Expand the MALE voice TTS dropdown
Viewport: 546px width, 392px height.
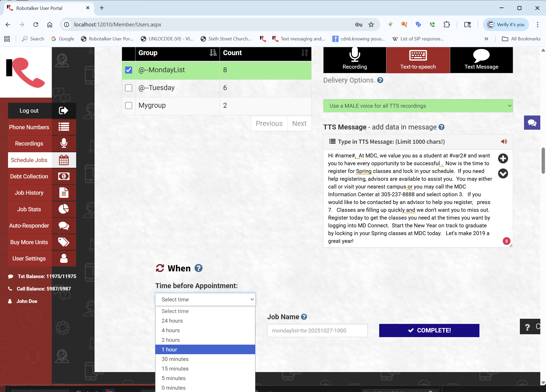pyautogui.click(x=418, y=106)
